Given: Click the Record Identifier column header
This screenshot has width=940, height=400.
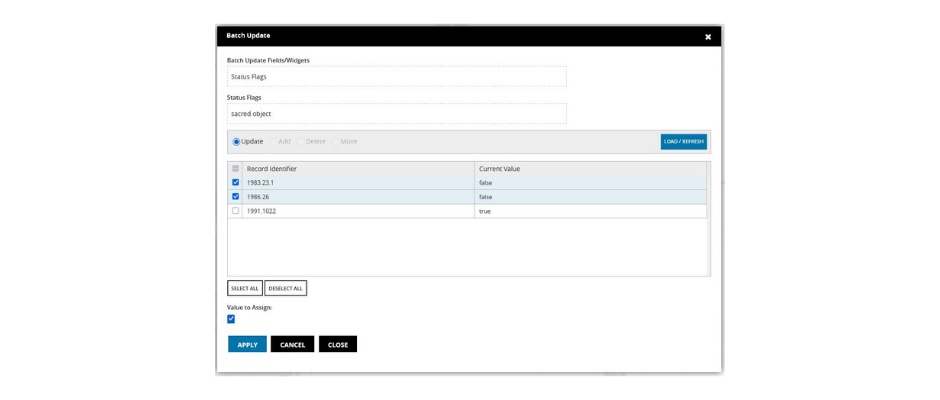Looking at the screenshot, I should tap(358, 169).
